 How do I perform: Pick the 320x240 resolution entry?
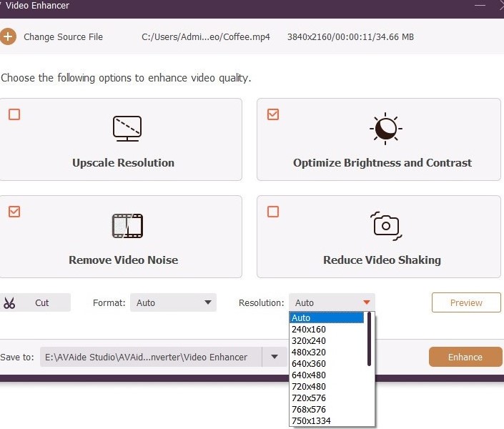click(307, 341)
